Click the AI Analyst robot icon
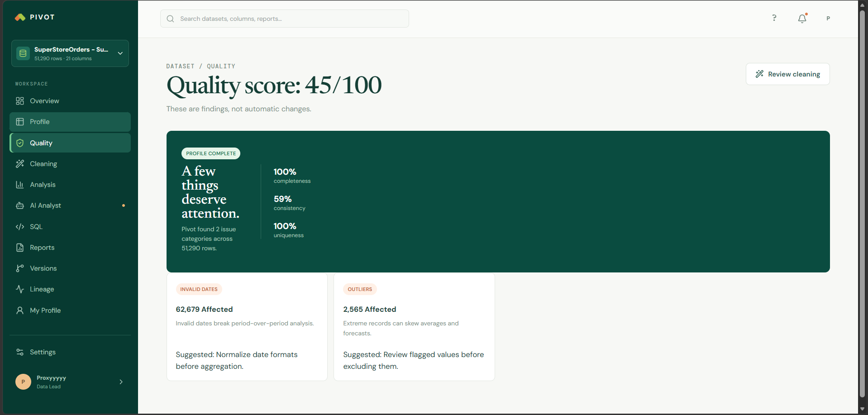 (x=20, y=205)
